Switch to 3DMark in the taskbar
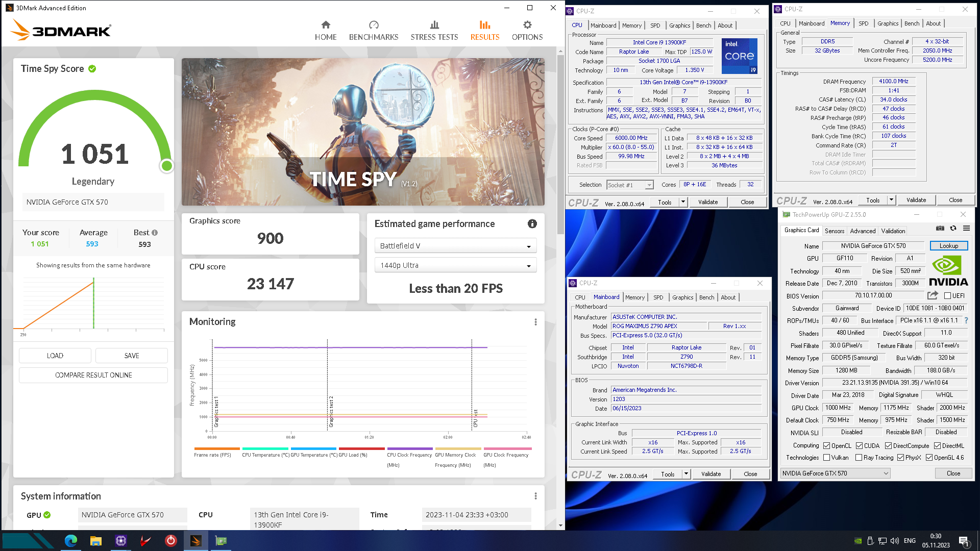The width and height of the screenshot is (980, 551). (x=195, y=541)
